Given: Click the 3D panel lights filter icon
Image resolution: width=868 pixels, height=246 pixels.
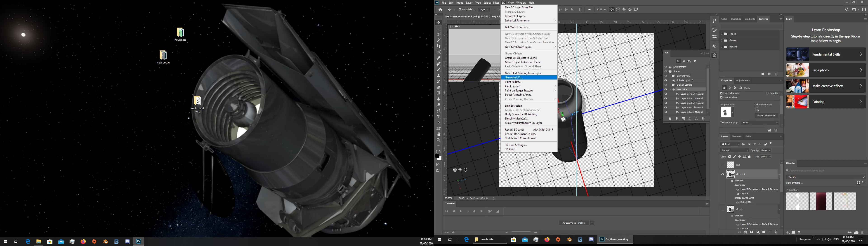Looking at the screenshot, I should click(695, 61).
